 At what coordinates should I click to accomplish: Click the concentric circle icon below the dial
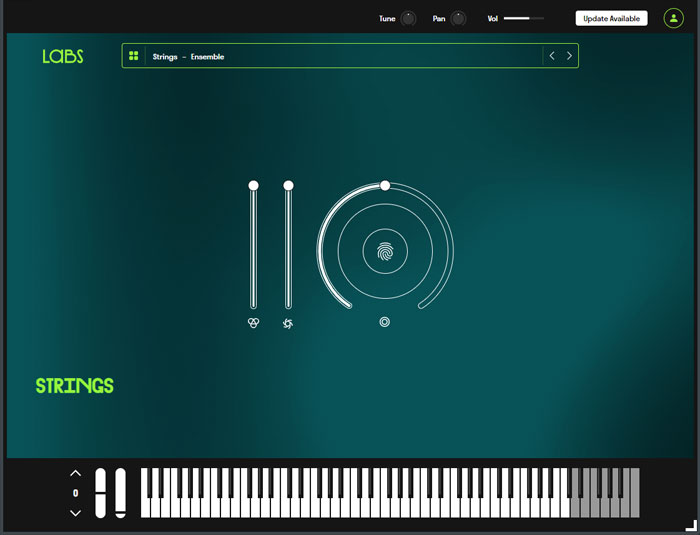click(384, 322)
